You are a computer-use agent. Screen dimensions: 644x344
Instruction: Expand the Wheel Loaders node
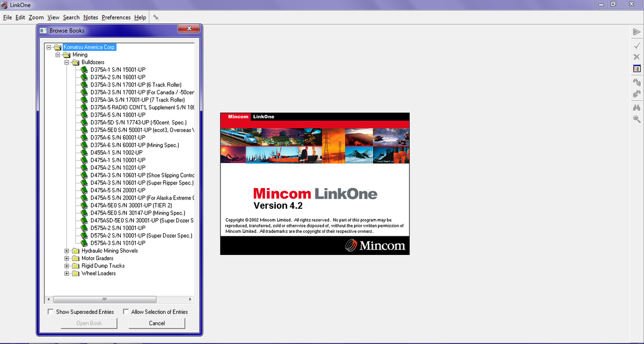[67, 274]
